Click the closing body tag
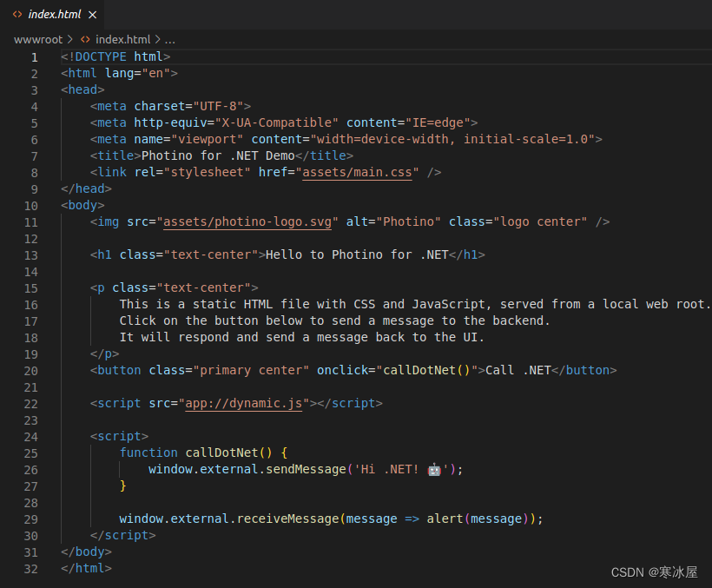This screenshot has height=588, width=712. (x=86, y=552)
